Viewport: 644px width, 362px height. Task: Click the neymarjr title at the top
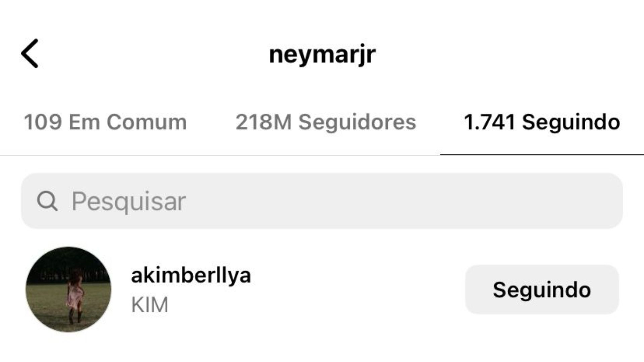tap(322, 55)
